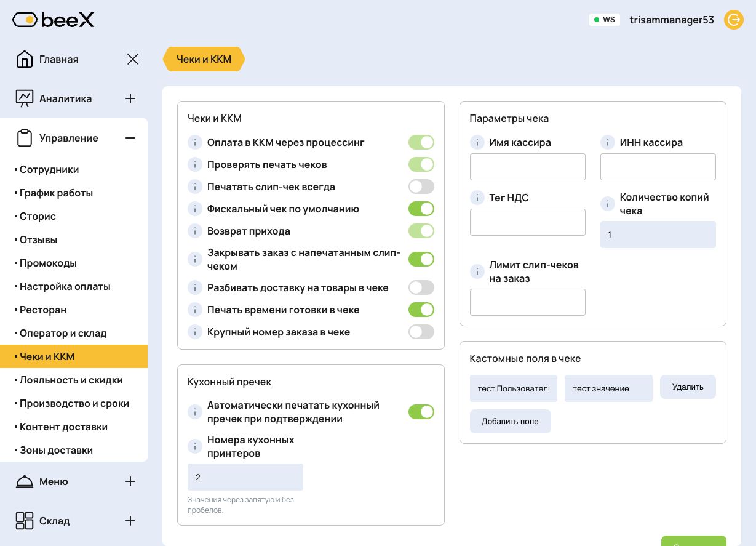
Task: Click info icon beside Тег НДС
Action: [x=477, y=198]
